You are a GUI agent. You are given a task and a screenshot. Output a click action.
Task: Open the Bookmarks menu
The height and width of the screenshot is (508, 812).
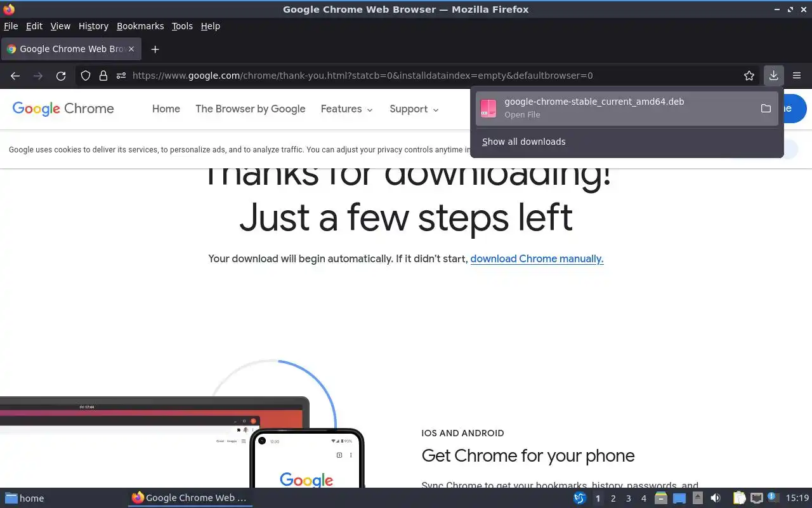pyautogui.click(x=140, y=26)
